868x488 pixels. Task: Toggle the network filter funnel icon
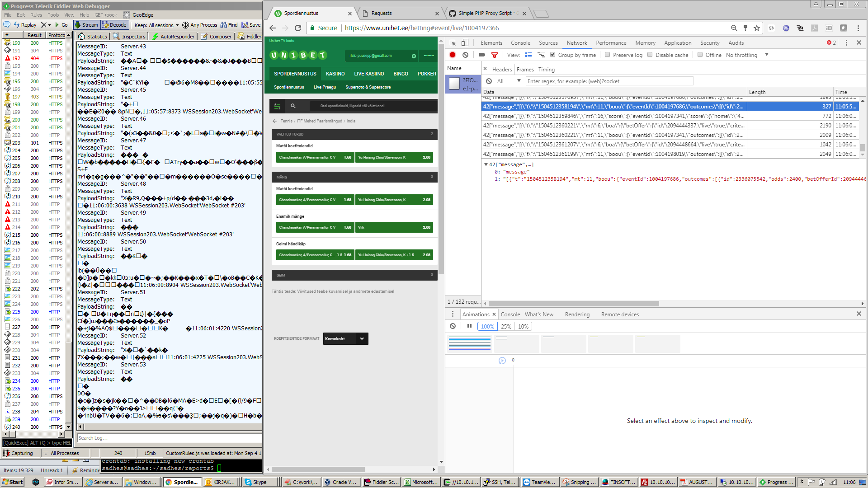pyautogui.click(x=495, y=55)
